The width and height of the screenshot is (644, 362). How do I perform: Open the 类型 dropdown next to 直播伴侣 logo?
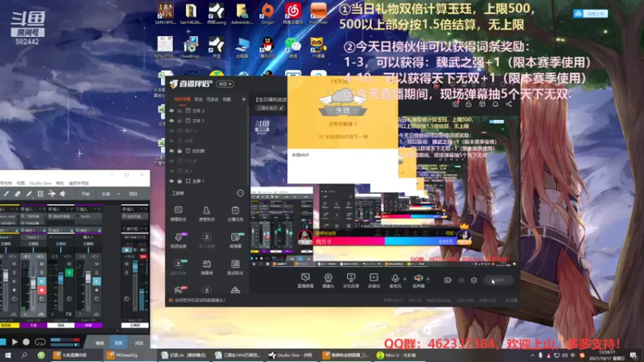(x=225, y=84)
